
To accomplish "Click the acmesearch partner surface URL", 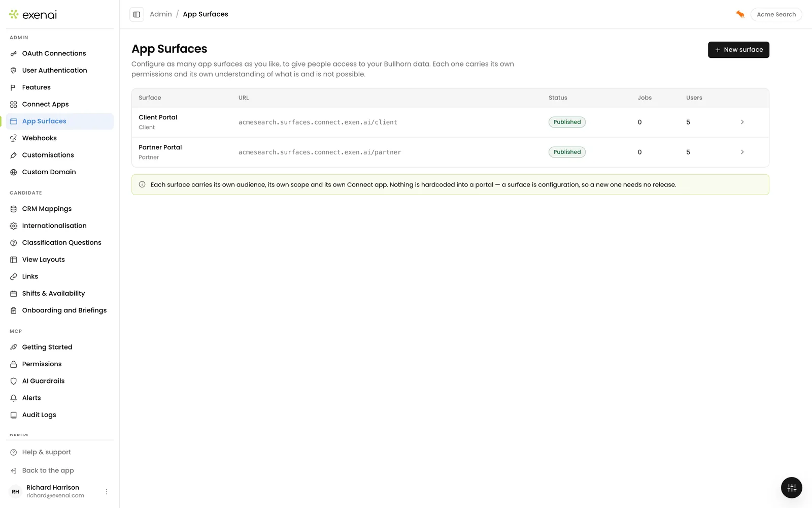I will pos(320,152).
